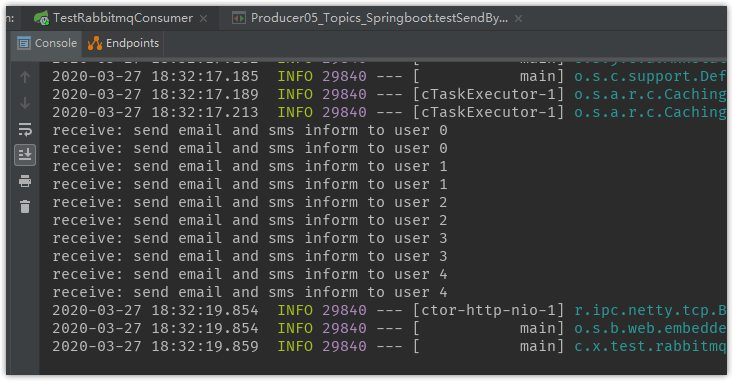This screenshot has height=381, width=733.
Task: Open the Producer05_Topics_Springboot.testSendBy run tab
Action: tap(379, 18)
